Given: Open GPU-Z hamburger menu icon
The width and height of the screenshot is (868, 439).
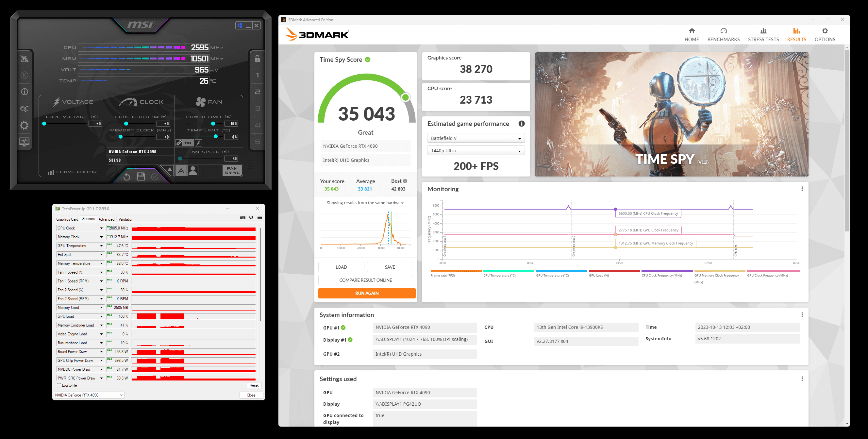Looking at the screenshot, I should click(x=260, y=218).
